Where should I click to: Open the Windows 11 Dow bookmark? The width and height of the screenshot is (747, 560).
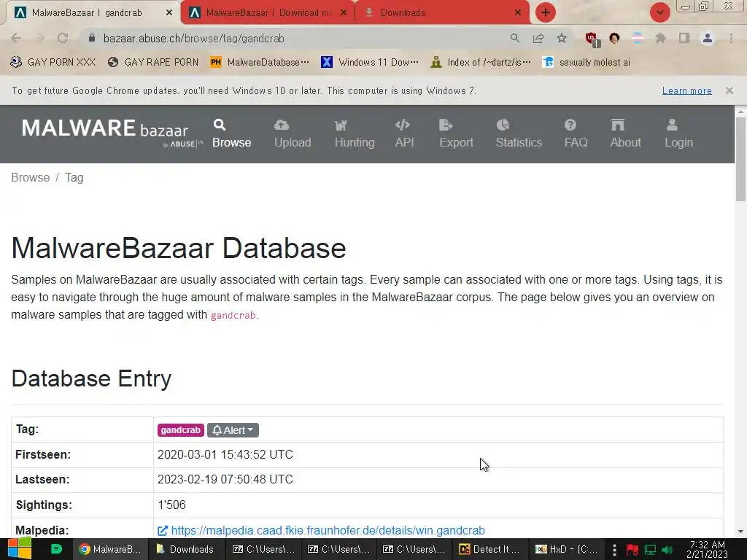tap(370, 63)
